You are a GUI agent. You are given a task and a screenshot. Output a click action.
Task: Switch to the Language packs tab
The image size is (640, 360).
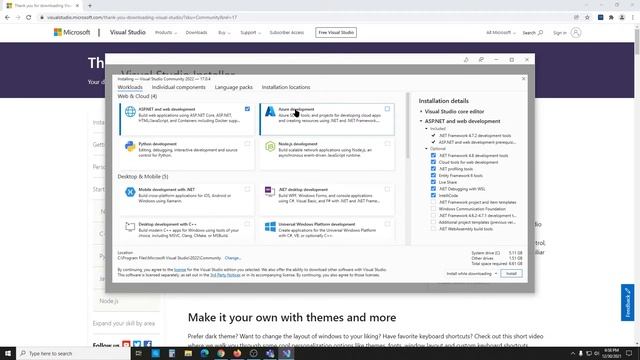pos(233,87)
